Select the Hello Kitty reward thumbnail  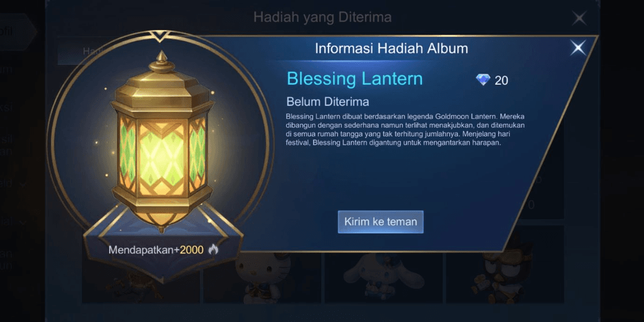tap(263, 278)
